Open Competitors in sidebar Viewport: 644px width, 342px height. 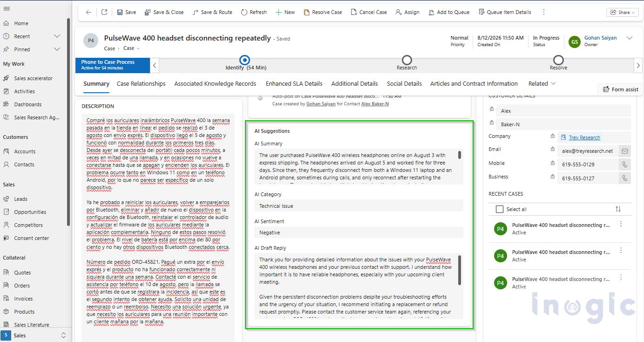[28, 225]
